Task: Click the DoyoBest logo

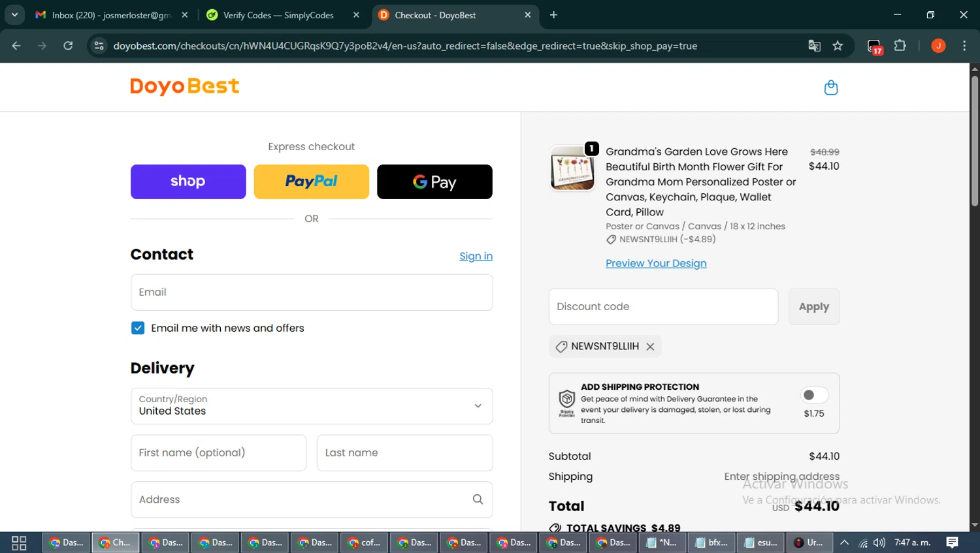Action: 185,86
